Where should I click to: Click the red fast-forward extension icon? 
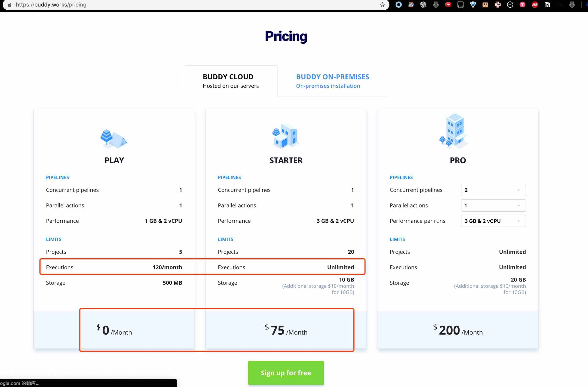[x=448, y=5]
